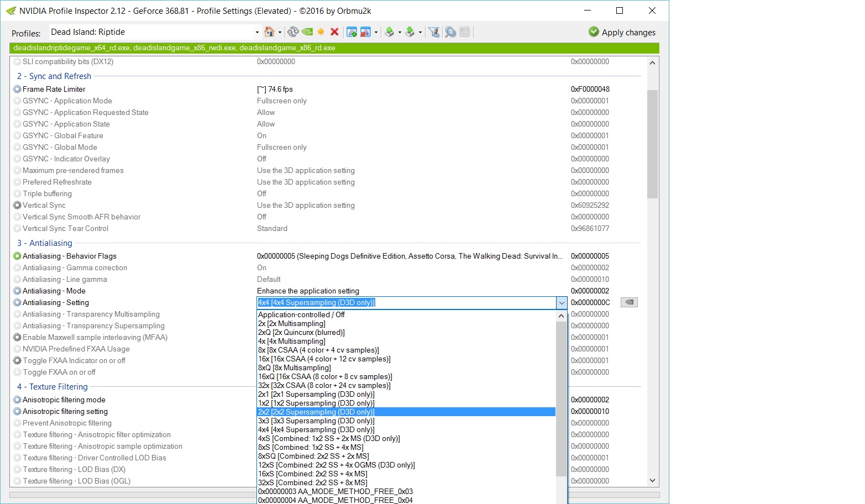Click the NVIDIA Profile Inspector title bar logo

click(11, 11)
